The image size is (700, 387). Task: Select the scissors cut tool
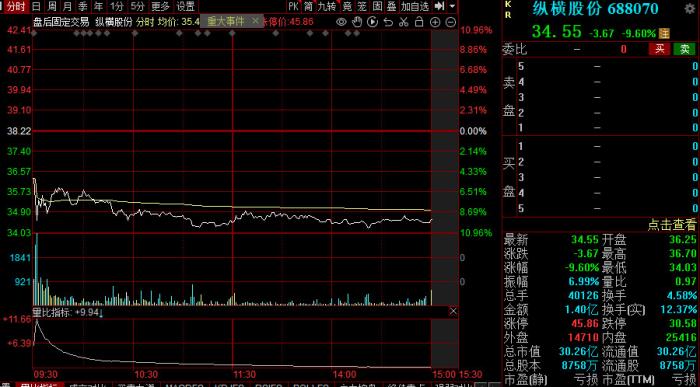point(404,21)
